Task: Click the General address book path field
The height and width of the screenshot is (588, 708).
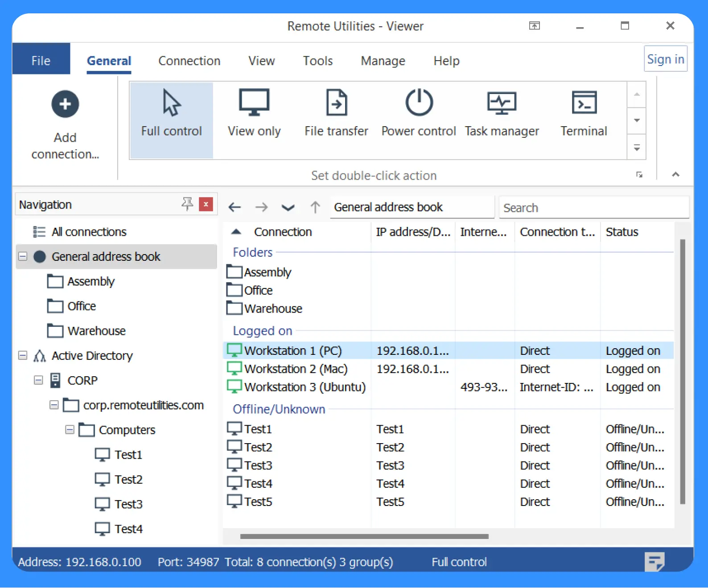Action: [412, 207]
